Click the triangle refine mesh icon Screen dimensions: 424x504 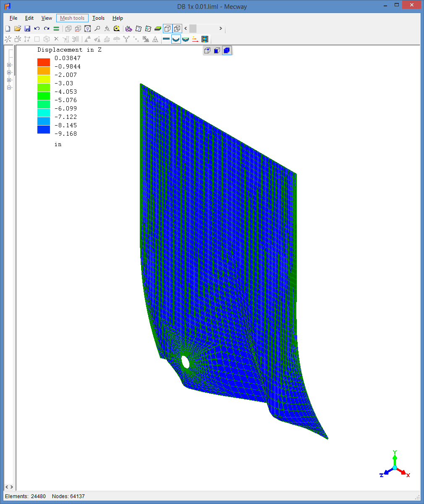tap(155, 39)
